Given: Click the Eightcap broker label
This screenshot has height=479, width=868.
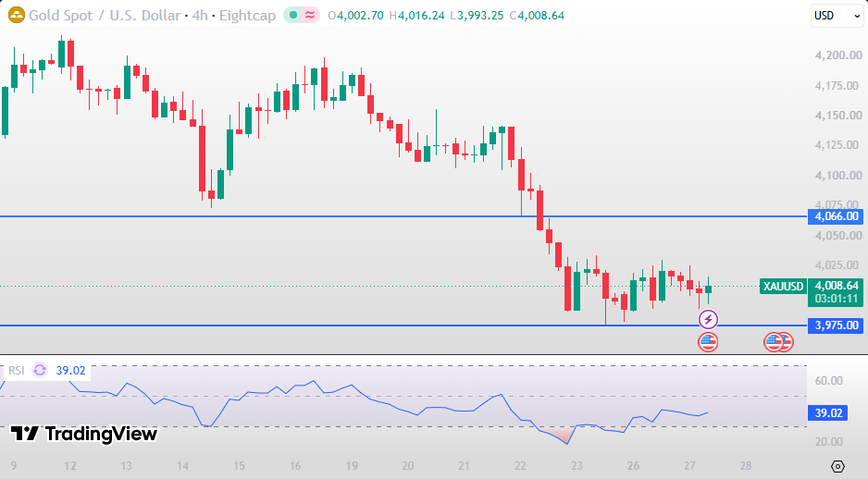Looking at the screenshot, I should [247, 15].
